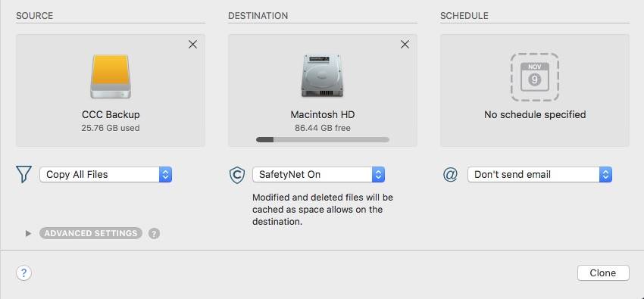644x299 pixels.
Task: Select the CCC Backup source name
Action: [x=111, y=114]
